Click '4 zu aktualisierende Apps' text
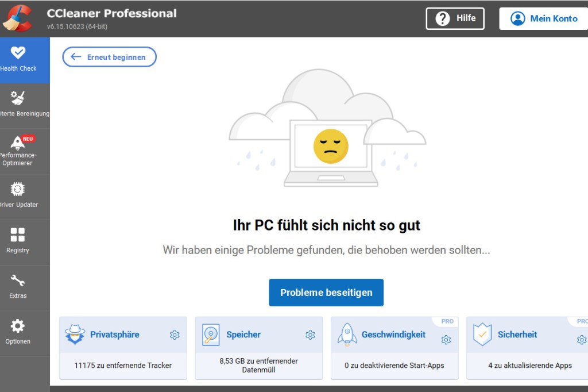This screenshot has width=588, height=392. coord(530,366)
